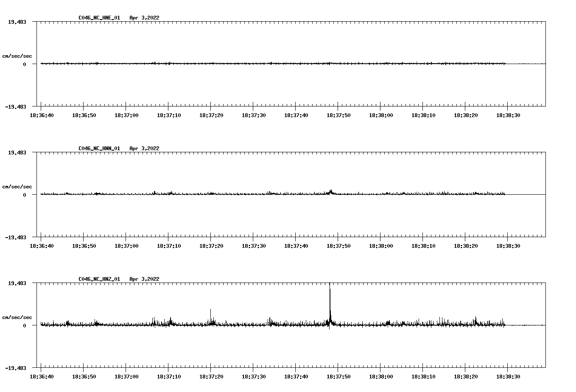Click the Apr 3,2022 date on the HNZ plot

pyautogui.click(x=145, y=279)
